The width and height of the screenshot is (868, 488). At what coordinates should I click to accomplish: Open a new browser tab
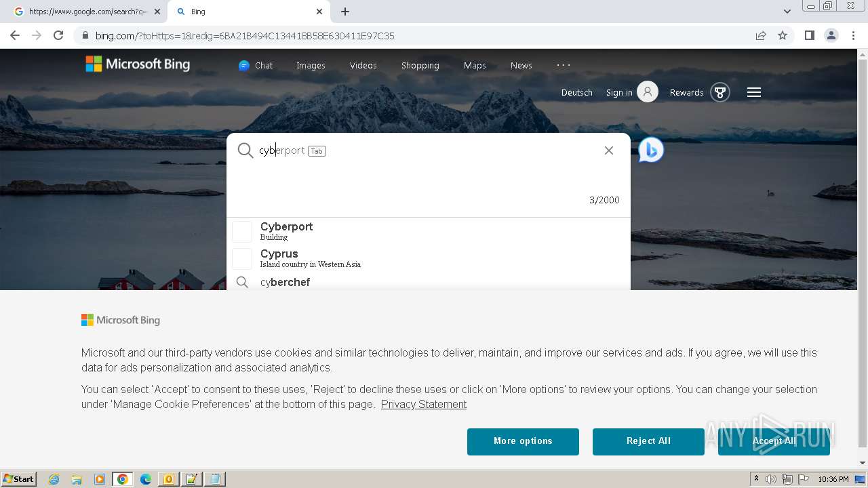click(x=345, y=12)
